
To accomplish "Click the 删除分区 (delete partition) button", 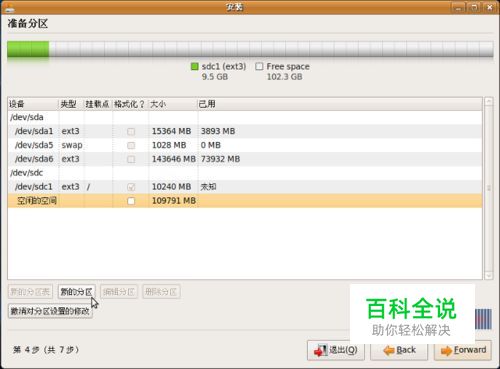I will coord(161,292).
